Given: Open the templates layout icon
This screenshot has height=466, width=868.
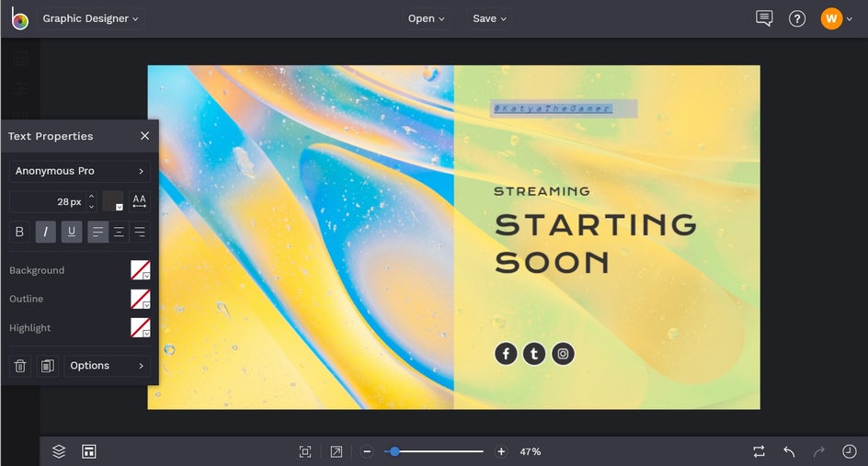Looking at the screenshot, I should pos(88,451).
